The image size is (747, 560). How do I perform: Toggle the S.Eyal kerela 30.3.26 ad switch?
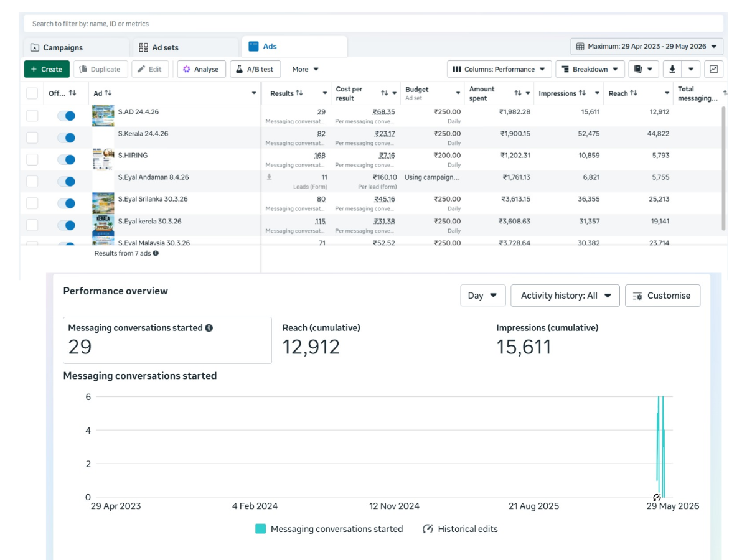point(66,225)
